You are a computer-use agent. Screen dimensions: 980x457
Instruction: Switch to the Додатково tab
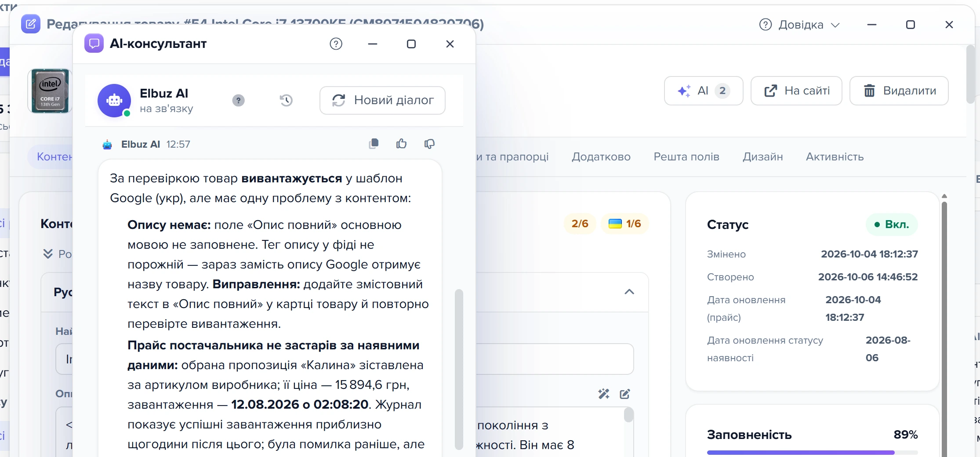click(x=601, y=157)
